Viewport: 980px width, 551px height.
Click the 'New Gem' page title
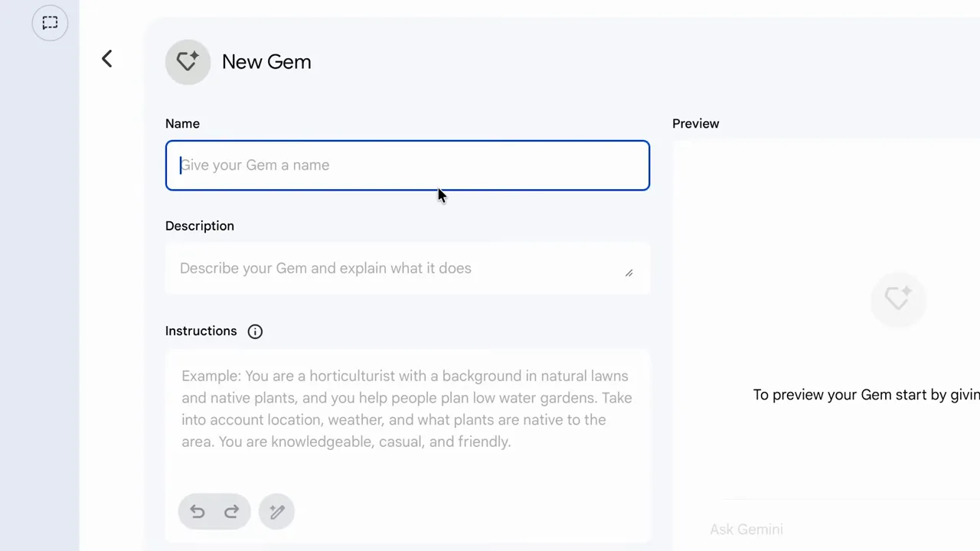(x=266, y=62)
